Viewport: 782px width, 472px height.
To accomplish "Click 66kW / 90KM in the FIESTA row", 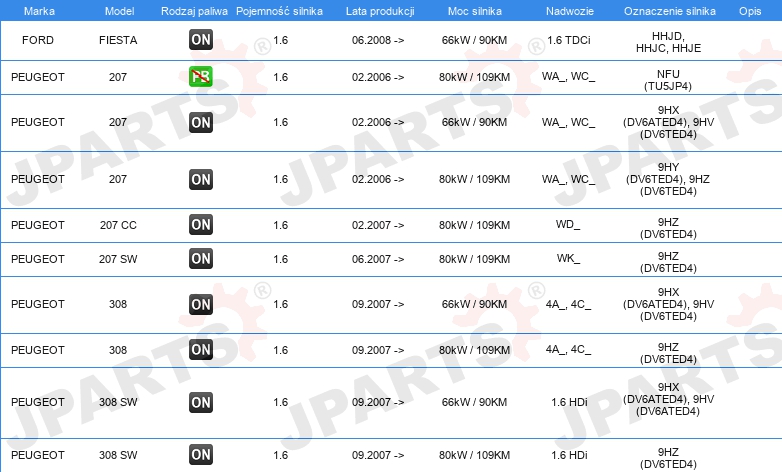I will tap(474, 40).
